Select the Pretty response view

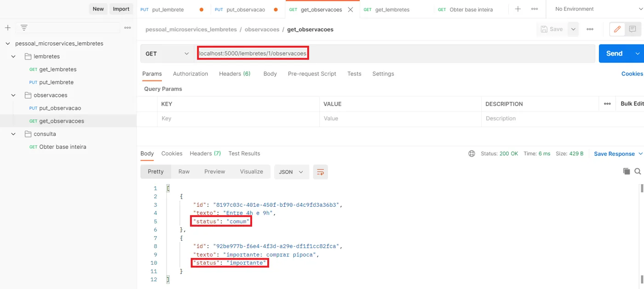tap(155, 172)
